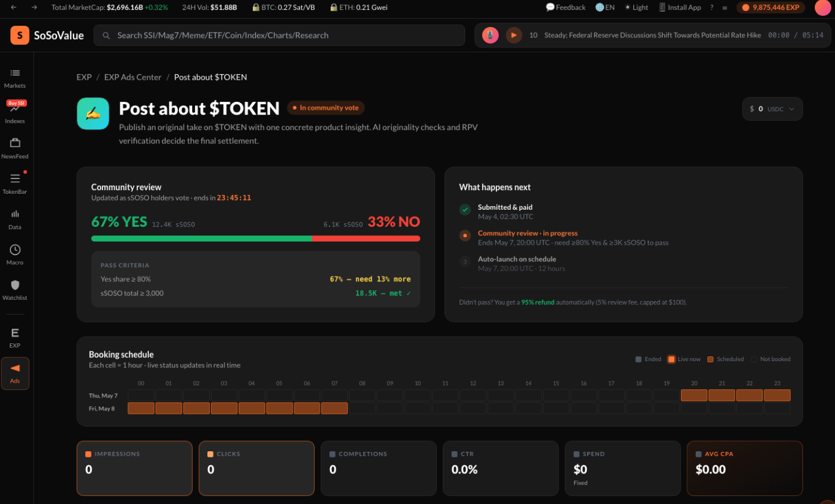Open Data in the sidebar
The image size is (835, 504).
coord(15,219)
